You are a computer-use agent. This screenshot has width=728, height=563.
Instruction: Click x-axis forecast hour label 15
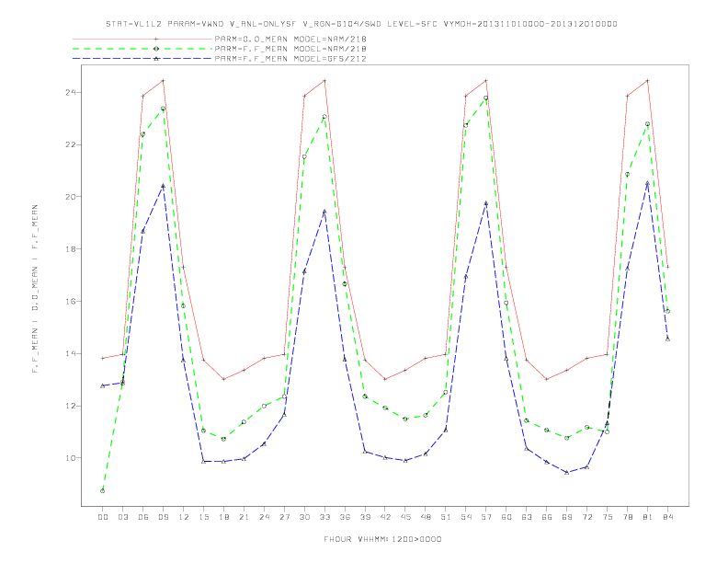(x=203, y=517)
